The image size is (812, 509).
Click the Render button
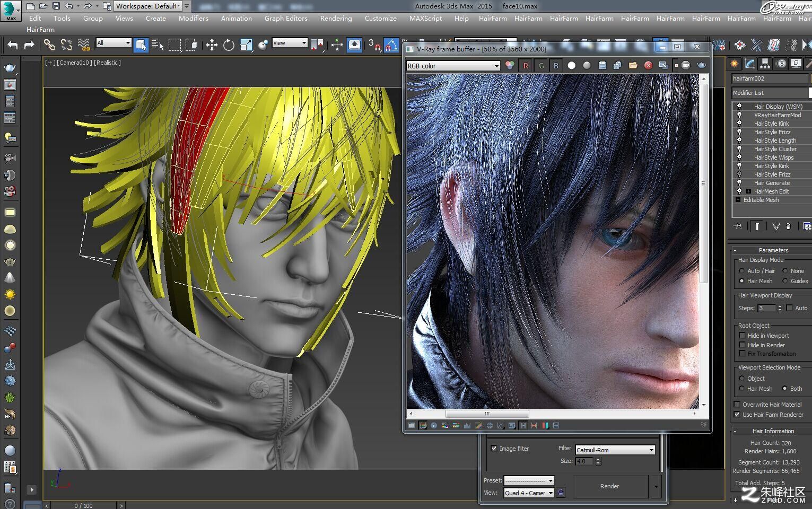(x=610, y=486)
